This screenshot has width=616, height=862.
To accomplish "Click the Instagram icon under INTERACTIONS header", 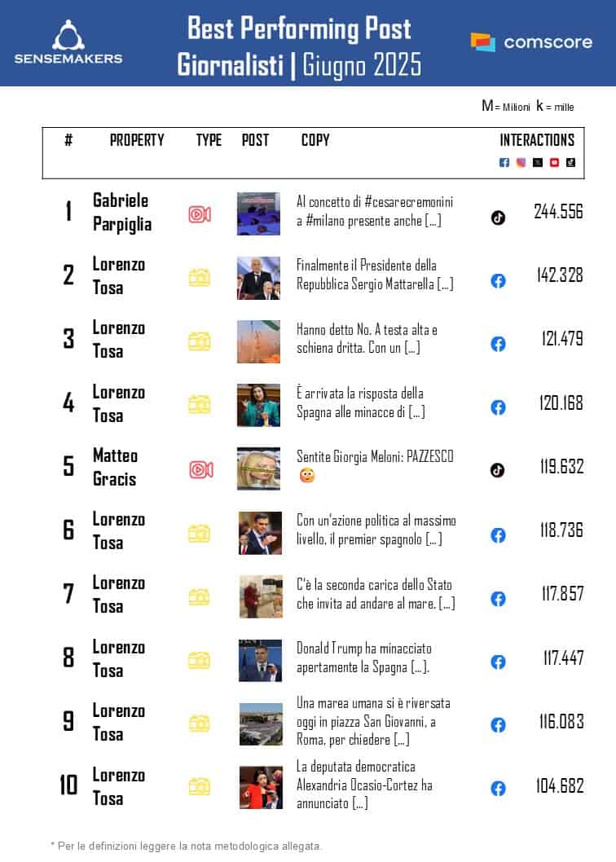I will click(x=521, y=162).
